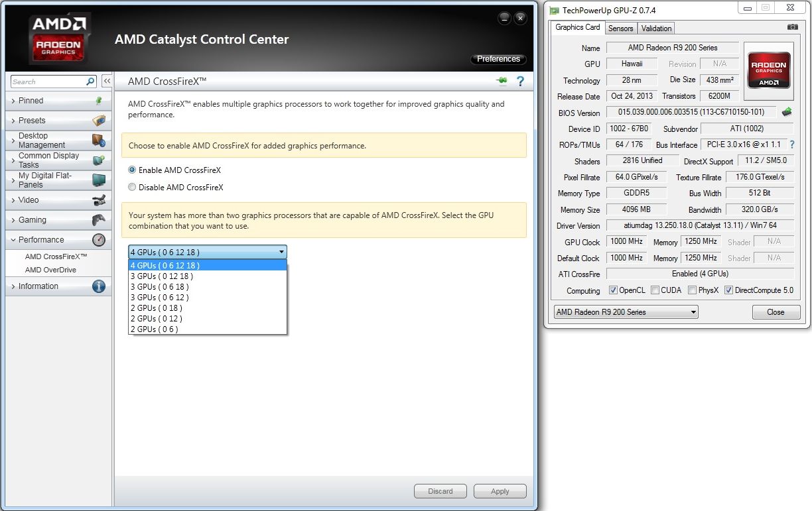The width and height of the screenshot is (812, 511).
Task: Toggle the PhysX checkbox in GPU-Z
Action: pyautogui.click(x=693, y=290)
